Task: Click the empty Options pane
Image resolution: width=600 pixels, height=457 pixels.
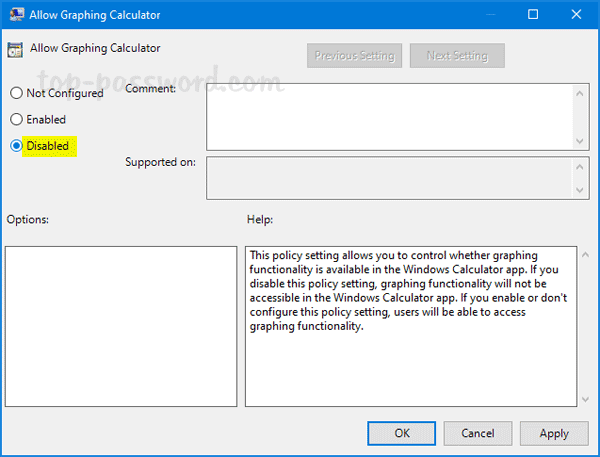Action: point(121,326)
